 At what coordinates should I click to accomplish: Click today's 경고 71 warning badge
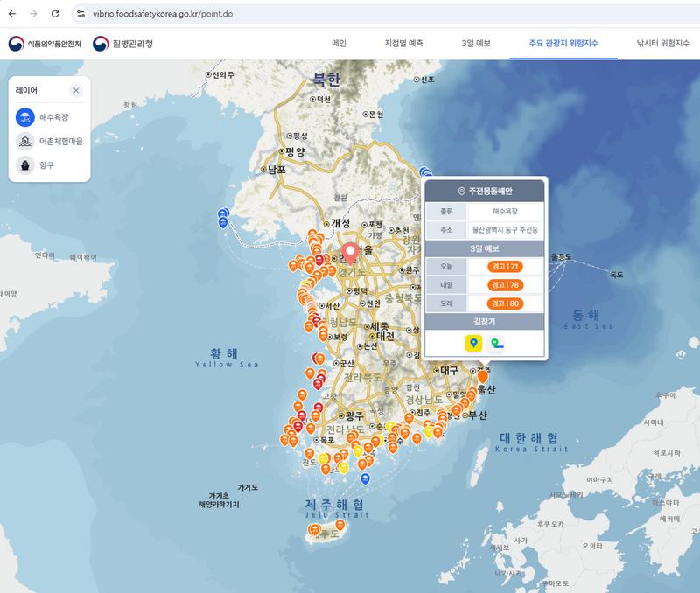506,266
